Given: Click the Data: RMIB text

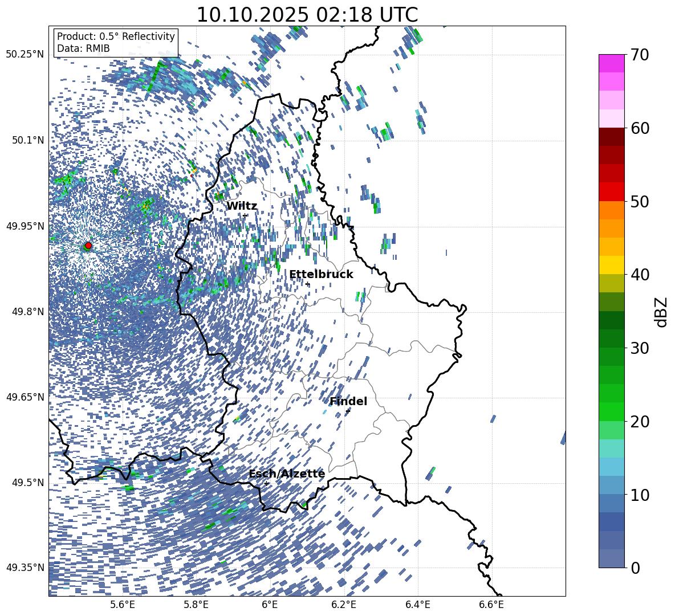Looking at the screenshot, I should pos(83,48).
